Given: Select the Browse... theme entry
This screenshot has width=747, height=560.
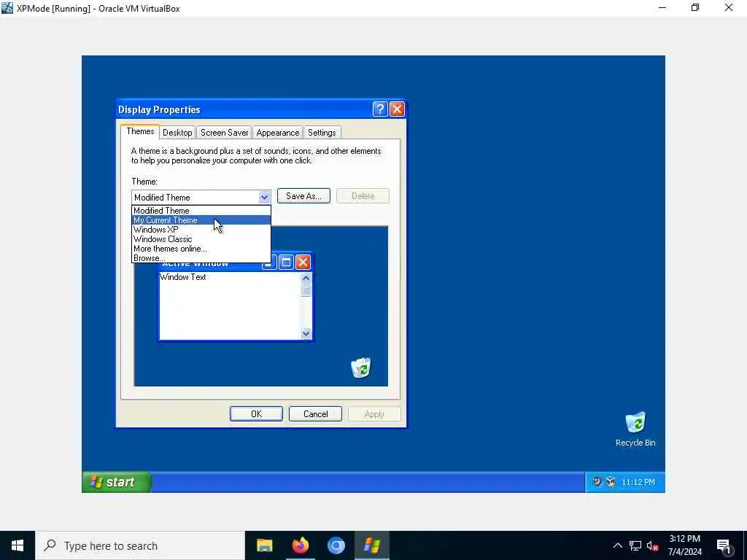Looking at the screenshot, I should click(x=201, y=258).
